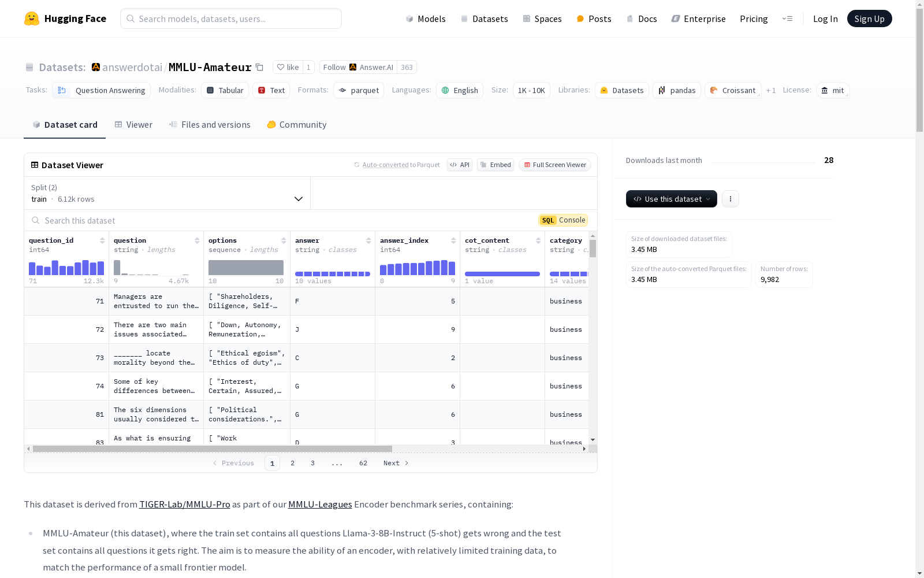Show the +1 more libraries
This screenshot has width=924, height=578.
click(x=771, y=90)
